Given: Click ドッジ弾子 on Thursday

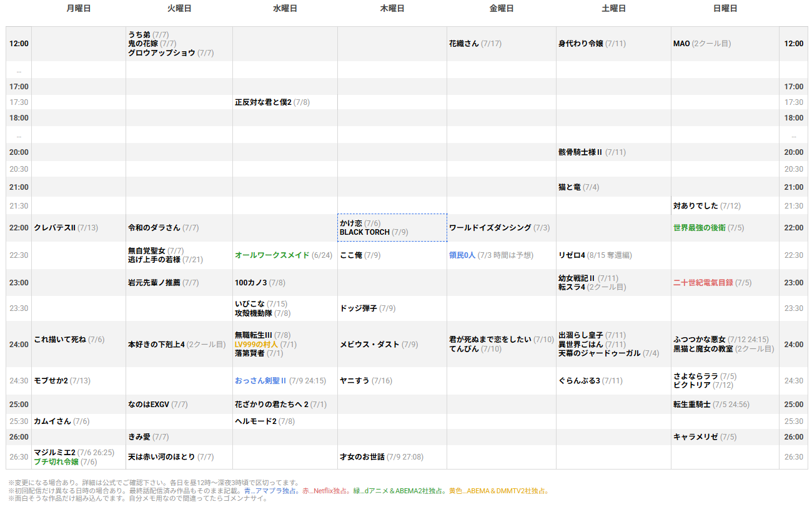Looking at the screenshot, I should [359, 308].
